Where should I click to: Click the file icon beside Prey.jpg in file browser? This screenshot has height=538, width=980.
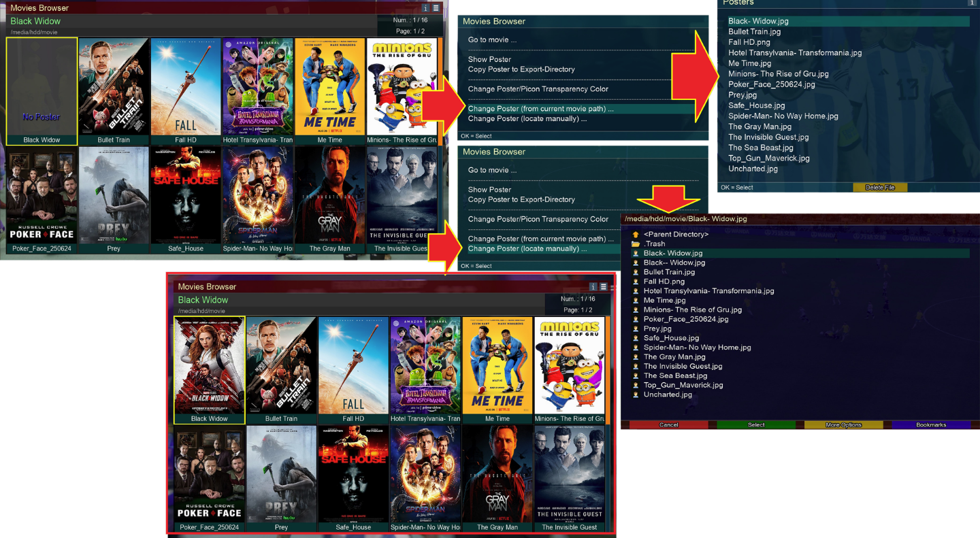point(636,329)
